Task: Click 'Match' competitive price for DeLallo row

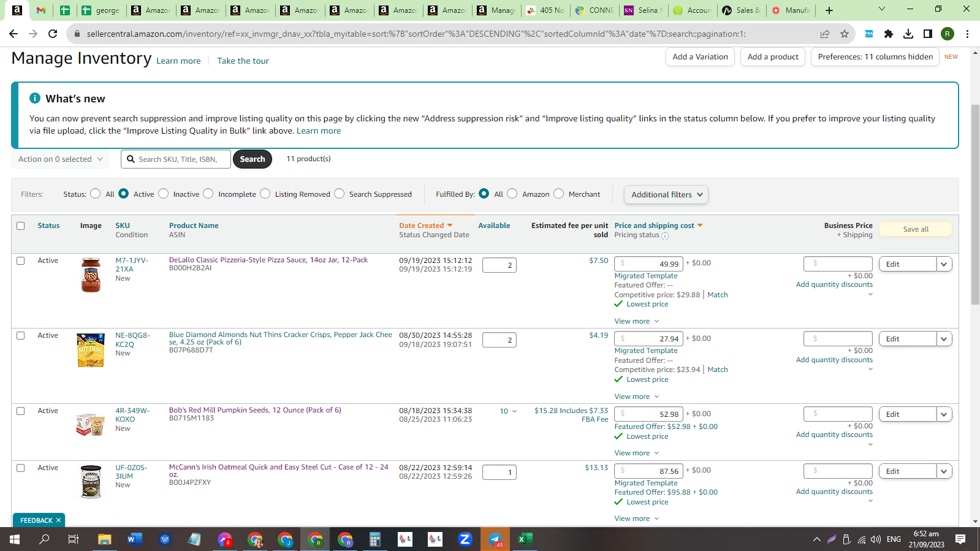Action: 718,295
